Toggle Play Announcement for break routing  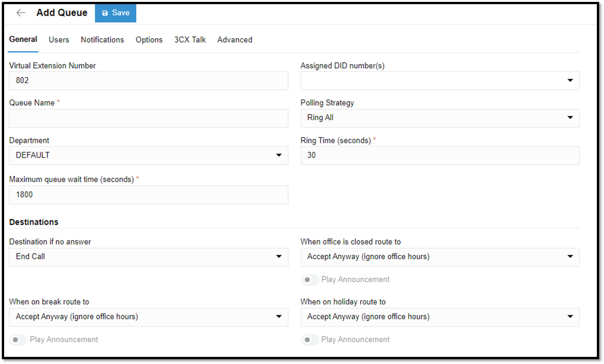(x=18, y=339)
